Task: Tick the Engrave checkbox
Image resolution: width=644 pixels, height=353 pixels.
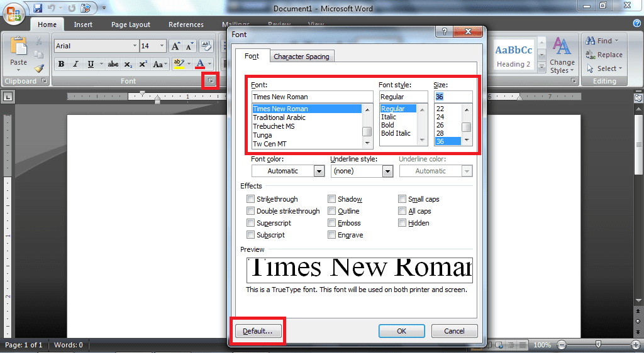Action: tap(332, 234)
